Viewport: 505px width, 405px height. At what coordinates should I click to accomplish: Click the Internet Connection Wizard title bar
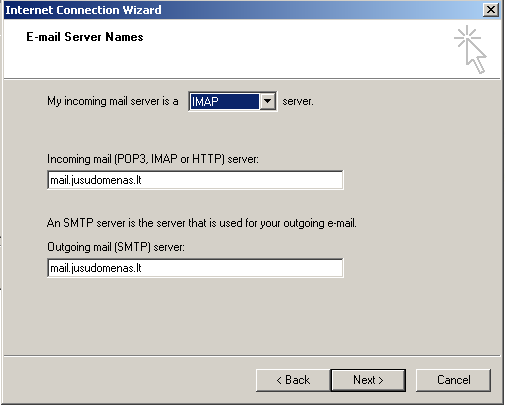(243, 10)
